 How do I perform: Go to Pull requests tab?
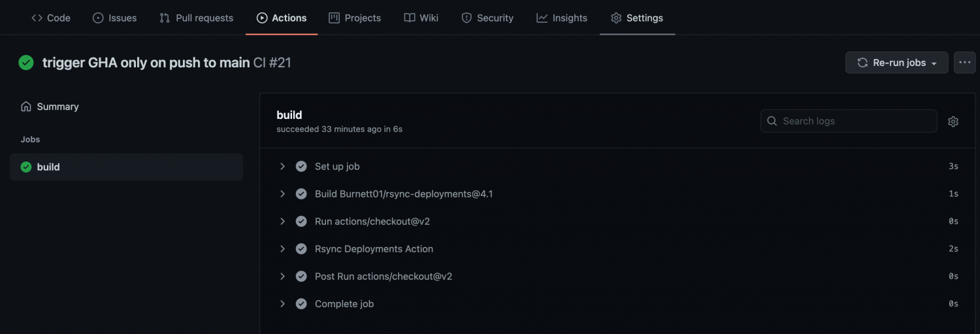click(196, 18)
